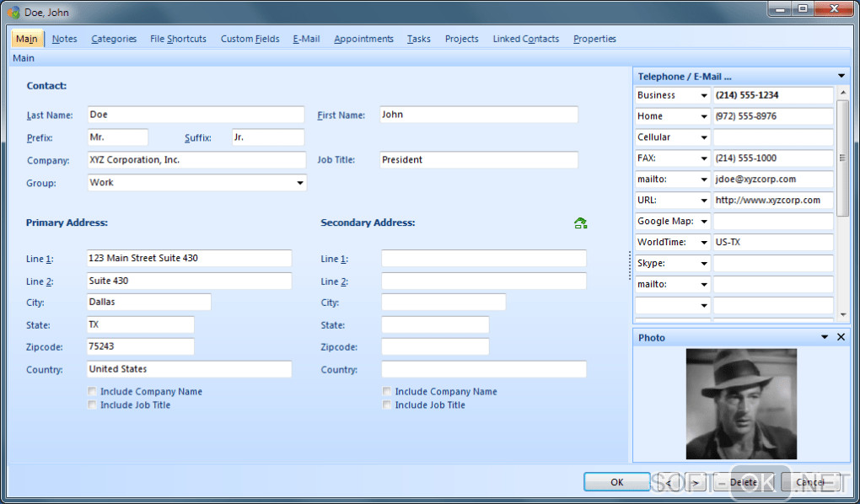Click the Telephone / E-Mail list scrollbar
Viewport: 860px width, 504px height.
point(842,158)
